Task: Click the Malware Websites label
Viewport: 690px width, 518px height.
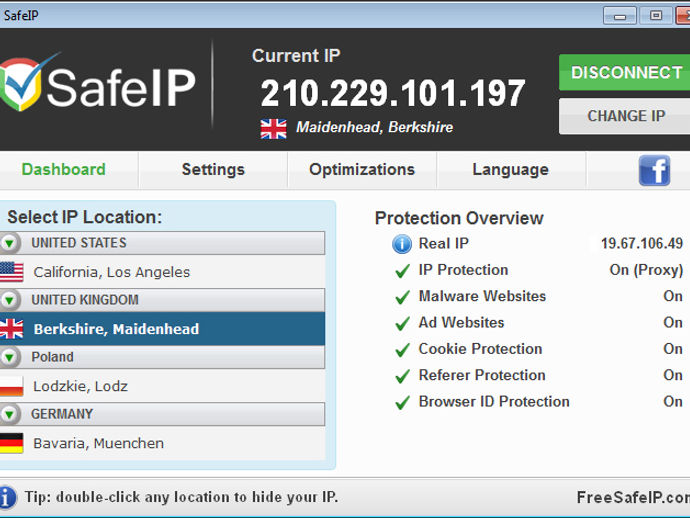Action: 482,296
